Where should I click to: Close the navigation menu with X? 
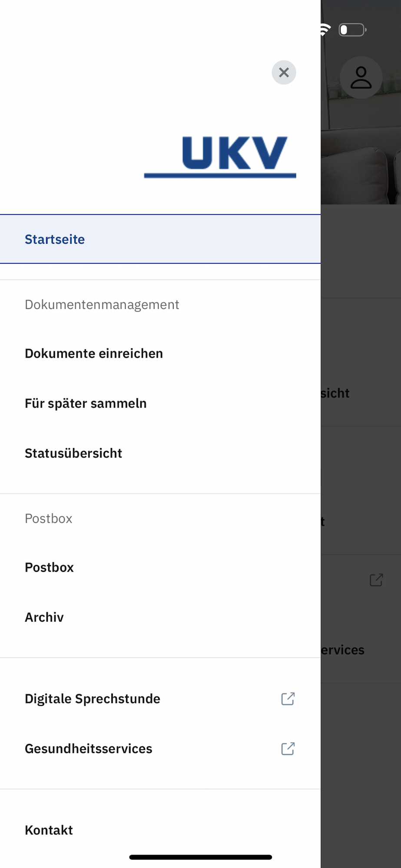click(284, 72)
